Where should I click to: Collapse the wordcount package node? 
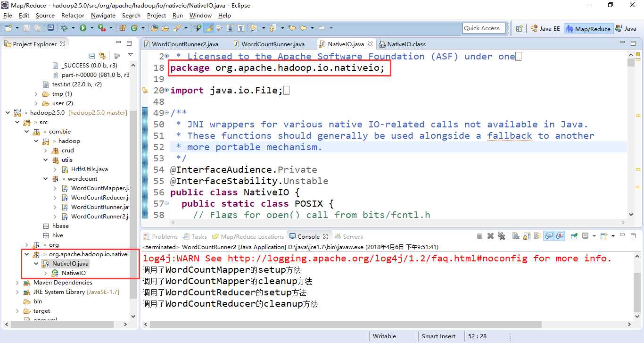pyautogui.click(x=45, y=179)
